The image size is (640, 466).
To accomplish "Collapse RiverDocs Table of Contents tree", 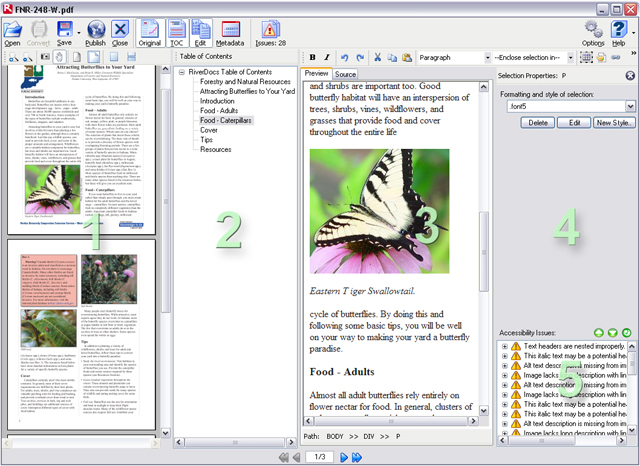I will pyautogui.click(x=182, y=72).
